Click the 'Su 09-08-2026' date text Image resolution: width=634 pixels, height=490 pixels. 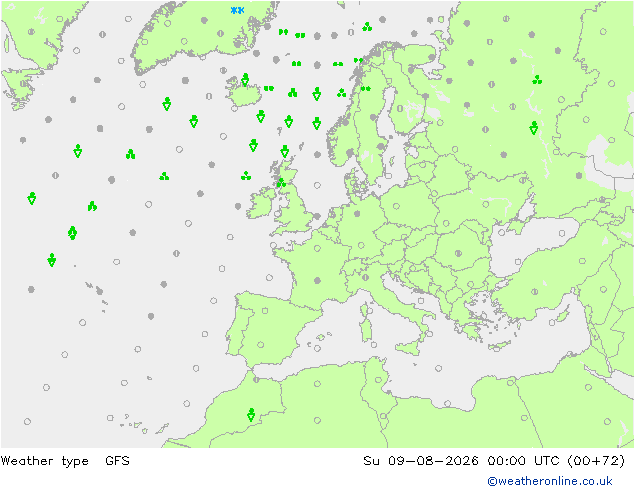click(x=421, y=460)
